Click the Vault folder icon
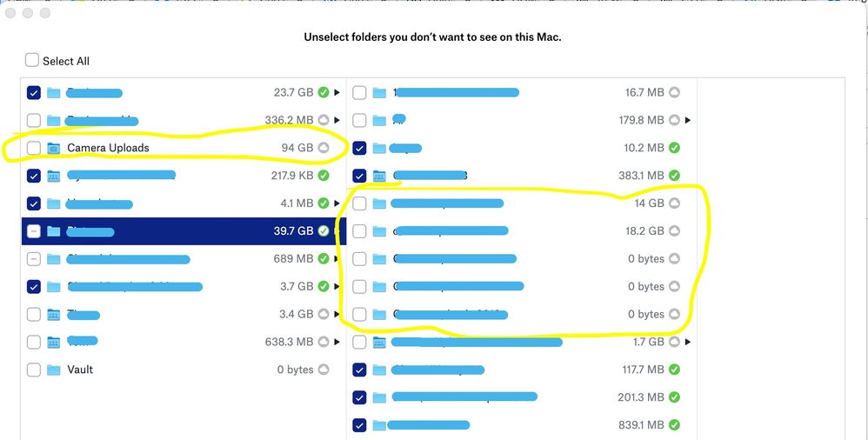The image size is (868, 440). tap(54, 370)
